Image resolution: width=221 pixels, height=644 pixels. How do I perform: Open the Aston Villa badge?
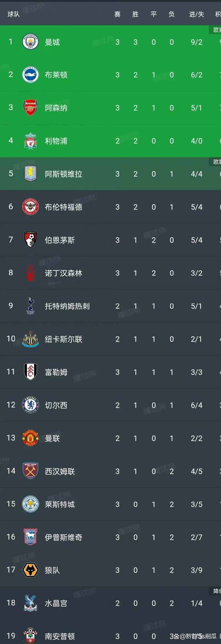30,174
